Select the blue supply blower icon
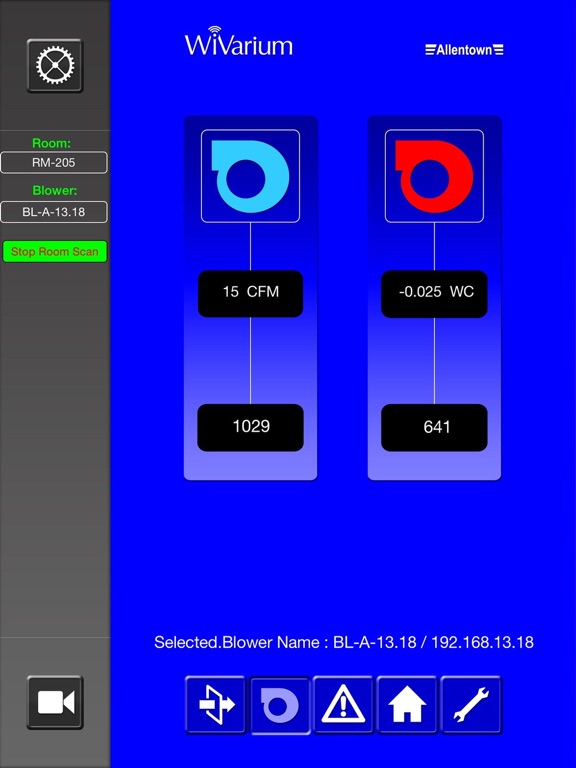Image resolution: width=576 pixels, height=768 pixels. (250, 176)
